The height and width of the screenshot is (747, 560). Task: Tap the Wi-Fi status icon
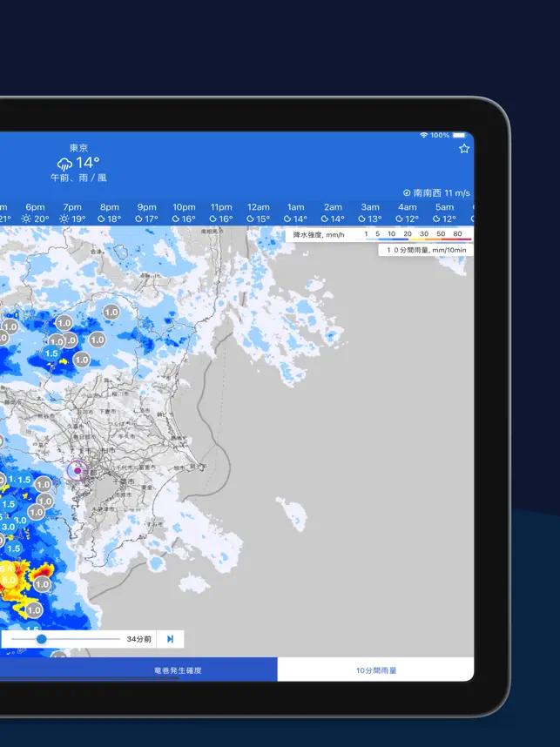coord(423,135)
